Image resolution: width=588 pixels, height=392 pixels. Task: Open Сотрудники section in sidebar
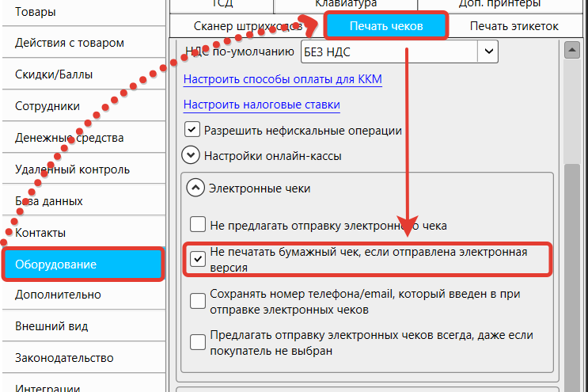click(47, 106)
